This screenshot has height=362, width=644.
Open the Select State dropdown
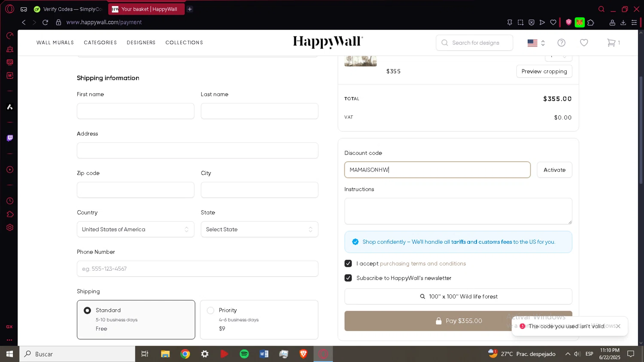click(x=259, y=229)
